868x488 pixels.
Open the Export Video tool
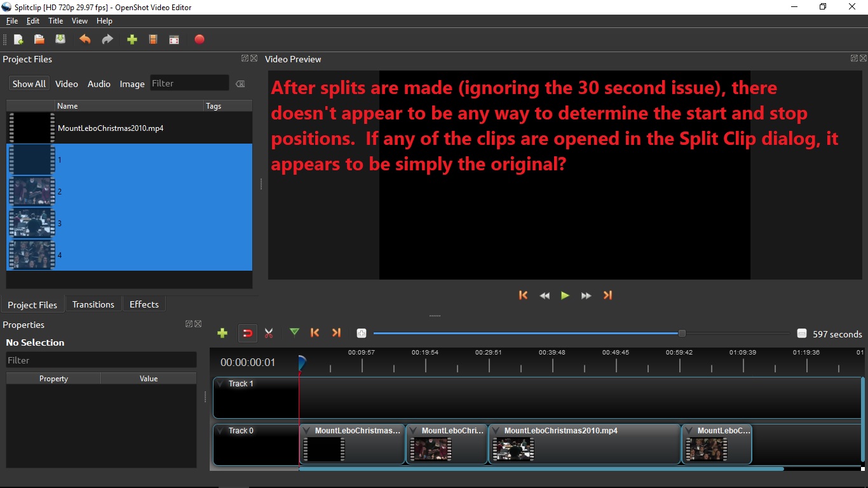point(200,39)
